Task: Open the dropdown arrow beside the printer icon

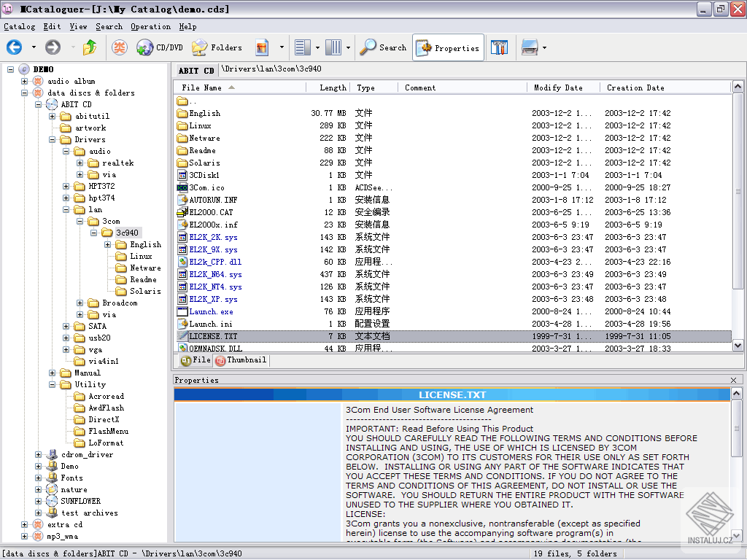Action: (x=545, y=48)
